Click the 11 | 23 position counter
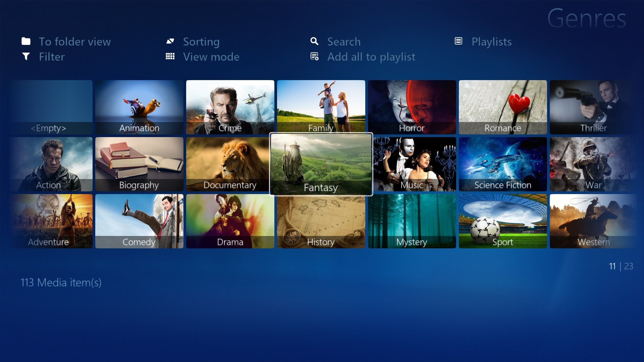The image size is (644, 362). (x=621, y=266)
